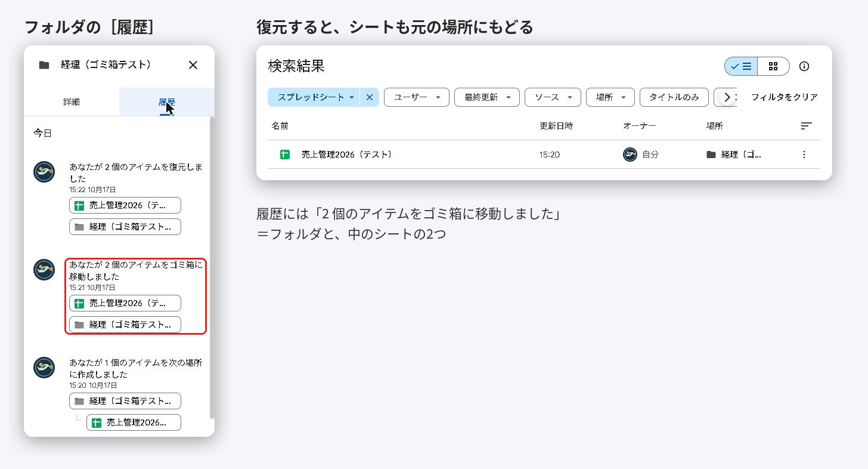Switch to the 履歴 tab
The image size is (868, 469).
[166, 102]
